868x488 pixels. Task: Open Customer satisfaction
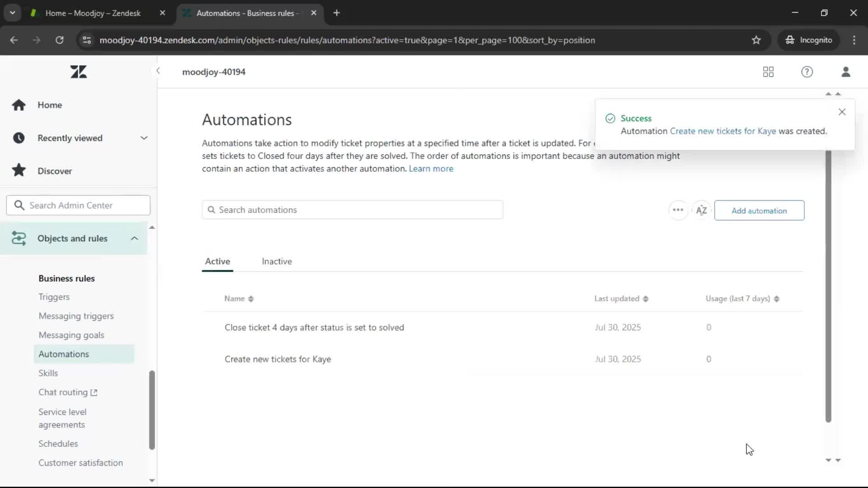tap(80, 463)
